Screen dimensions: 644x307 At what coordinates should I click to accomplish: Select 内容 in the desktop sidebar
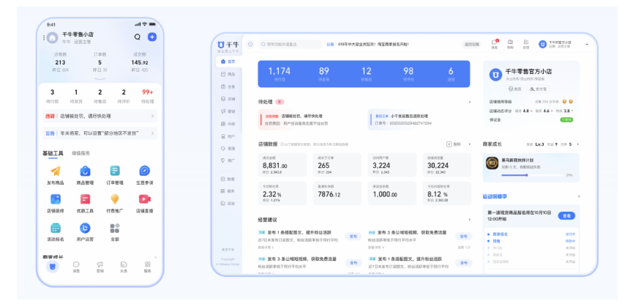click(228, 124)
